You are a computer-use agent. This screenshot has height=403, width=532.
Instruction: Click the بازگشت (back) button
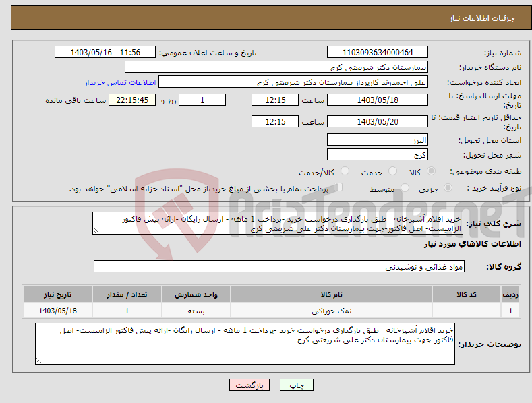point(249,385)
